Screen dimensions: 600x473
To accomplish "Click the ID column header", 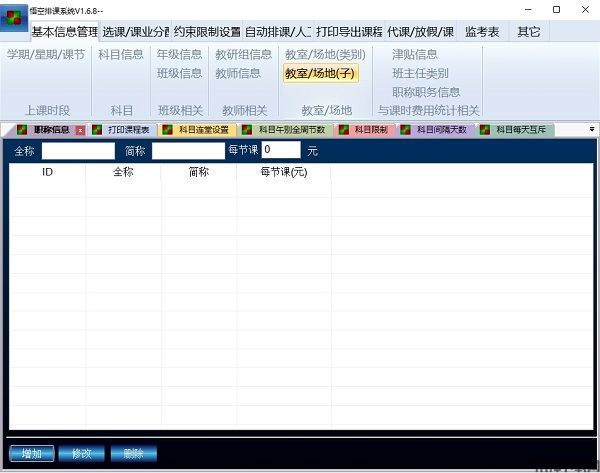I will coord(47,172).
